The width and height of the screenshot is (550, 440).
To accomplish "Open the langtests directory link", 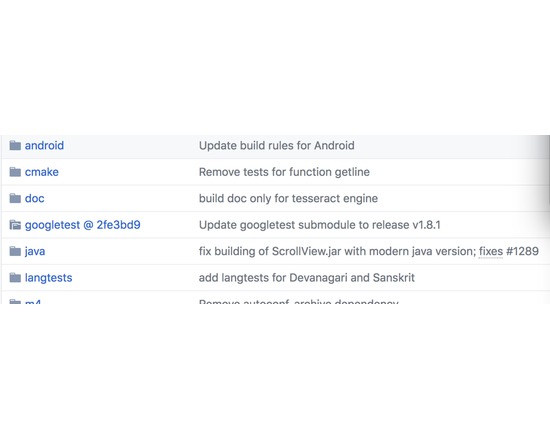I will point(48,278).
